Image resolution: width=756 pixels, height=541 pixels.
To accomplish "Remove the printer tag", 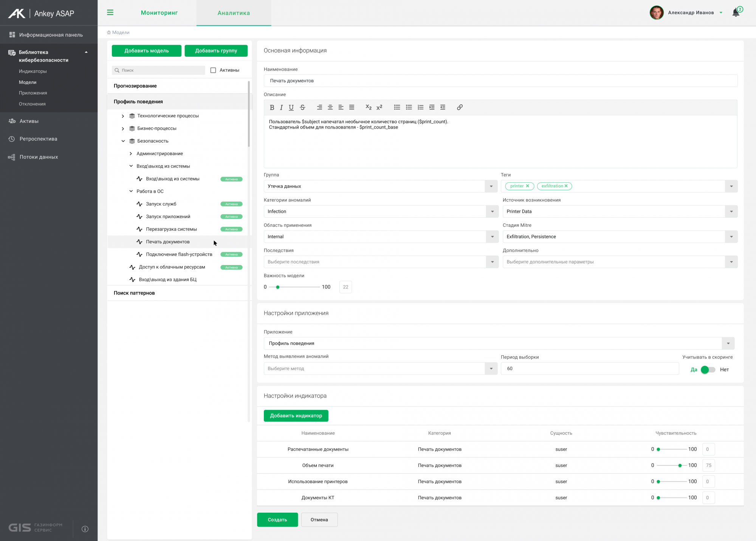I will point(527,186).
